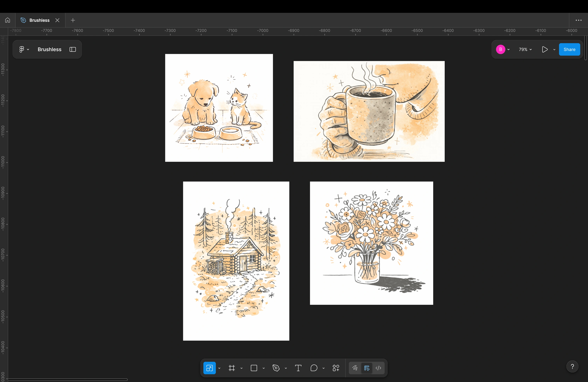Select the Comment tool
This screenshot has width=588, height=382.
pos(314,368)
